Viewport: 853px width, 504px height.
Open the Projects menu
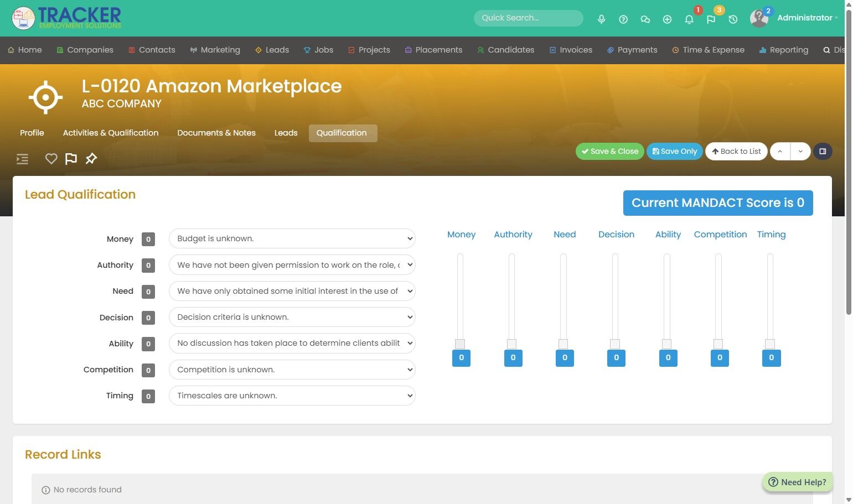[369, 50]
